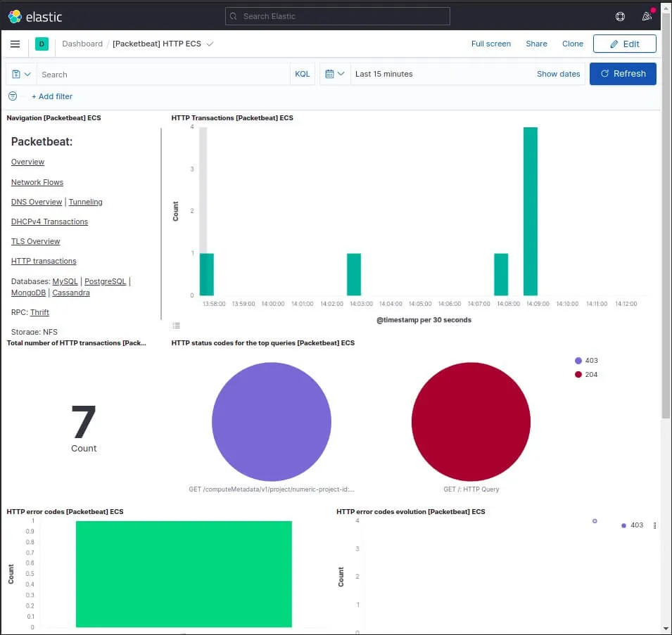Open DNS Overview link
Screen dimensions: 672x635
37,202
